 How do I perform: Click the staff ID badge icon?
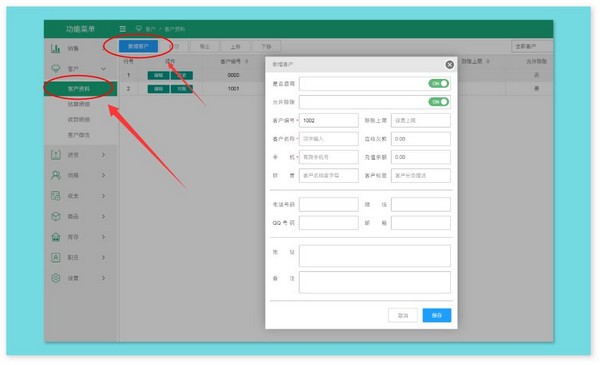56,257
